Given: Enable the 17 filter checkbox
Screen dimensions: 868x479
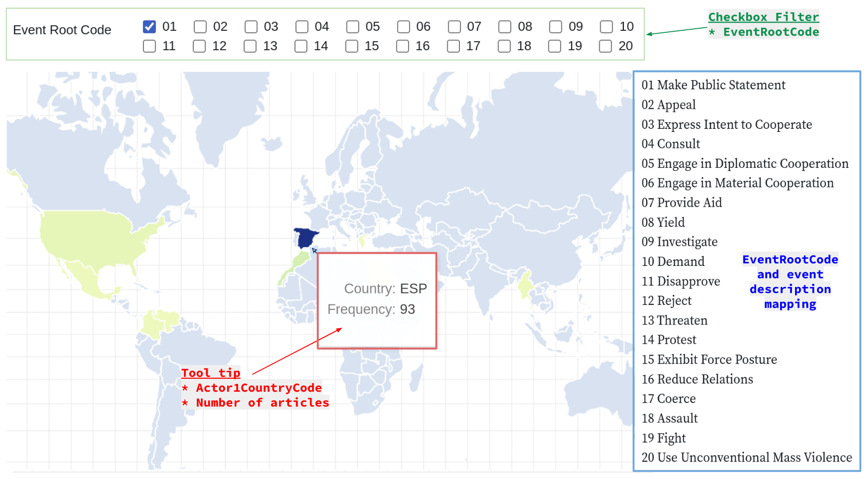Looking at the screenshot, I should 453,46.
